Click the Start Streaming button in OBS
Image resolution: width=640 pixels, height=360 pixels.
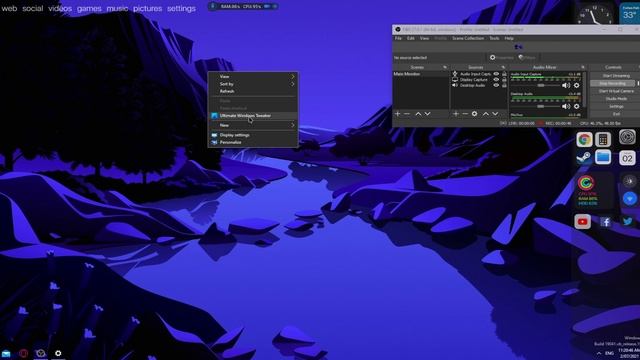tap(616, 76)
